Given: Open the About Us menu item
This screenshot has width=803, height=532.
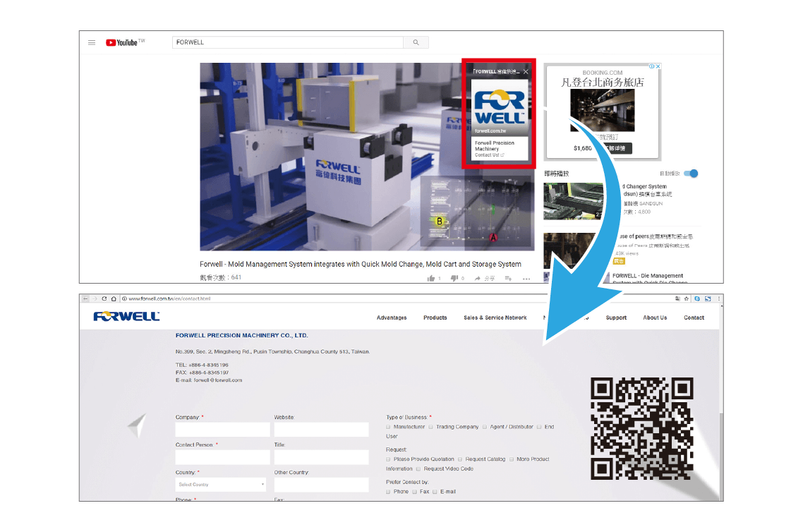Looking at the screenshot, I should (654, 318).
